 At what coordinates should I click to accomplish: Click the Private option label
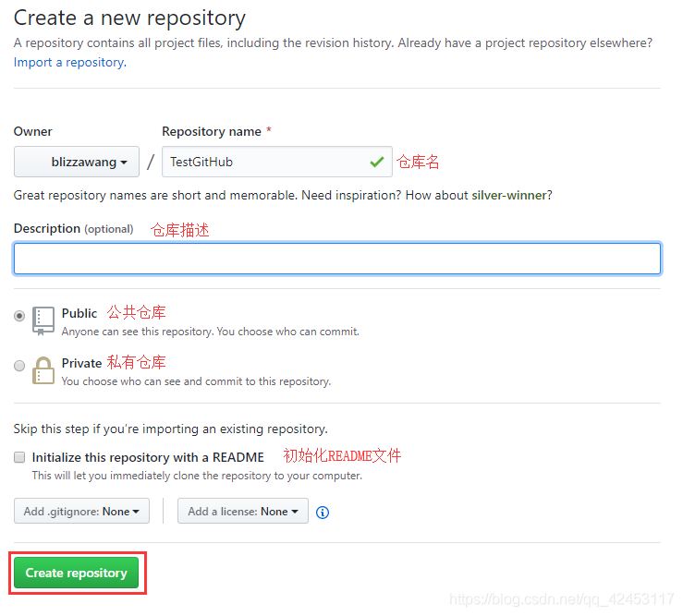(x=81, y=363)
